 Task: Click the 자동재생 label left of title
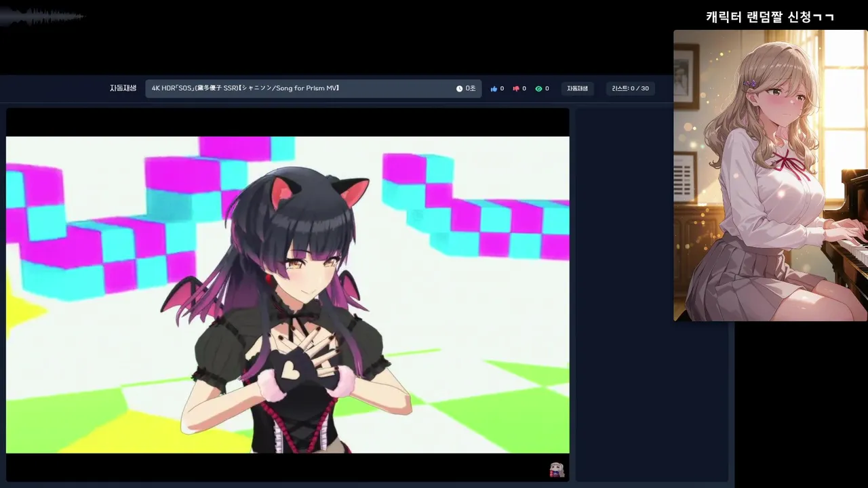(x=123, y=89)
